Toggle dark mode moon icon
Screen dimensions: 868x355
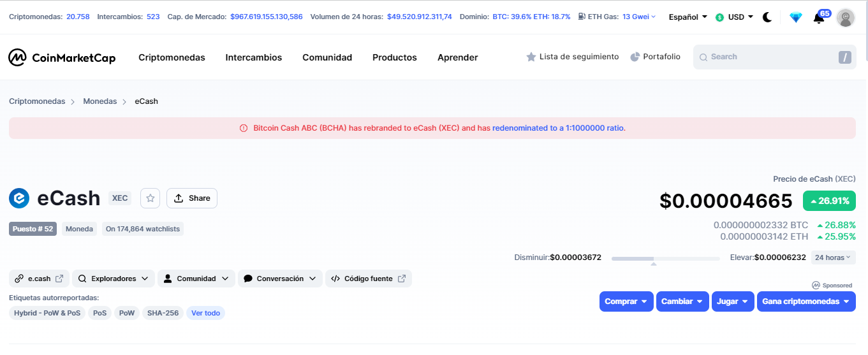coord(767,17)
